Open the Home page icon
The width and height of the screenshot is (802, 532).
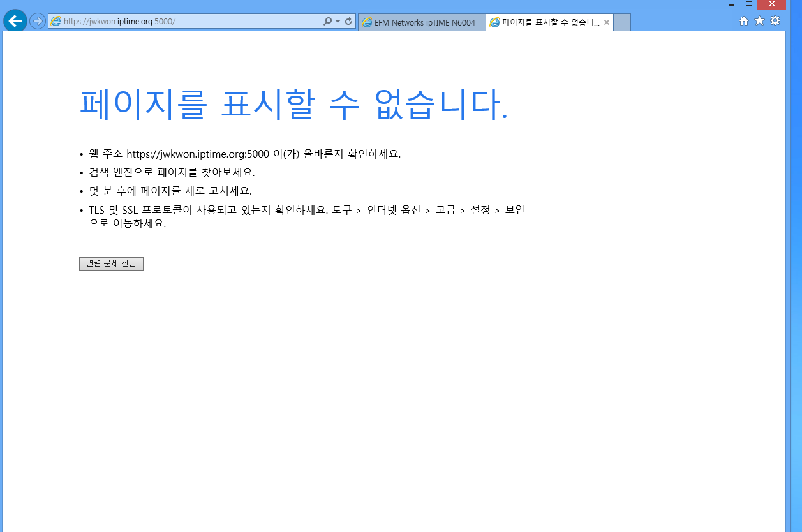click(744, 21)
